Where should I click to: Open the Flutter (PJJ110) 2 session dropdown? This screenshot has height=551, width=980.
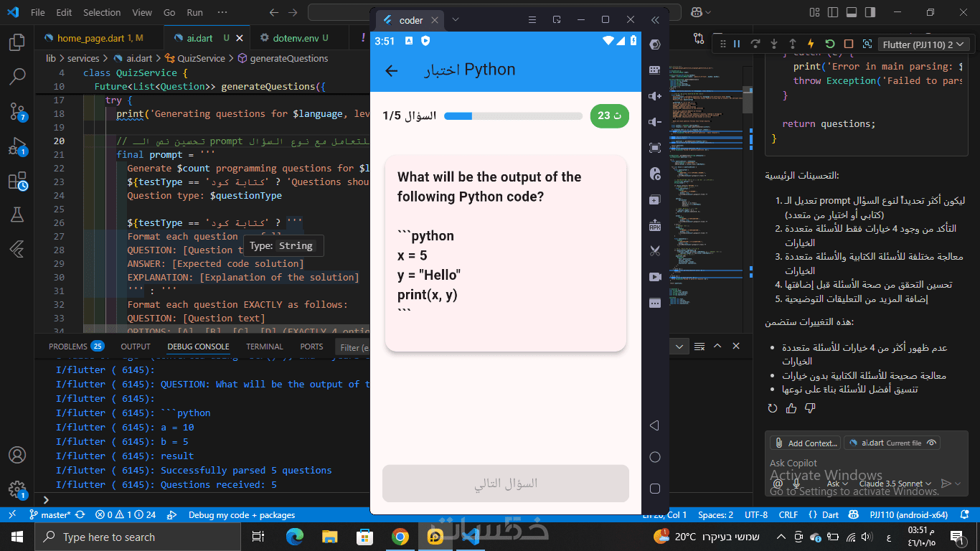click(924, 44)
